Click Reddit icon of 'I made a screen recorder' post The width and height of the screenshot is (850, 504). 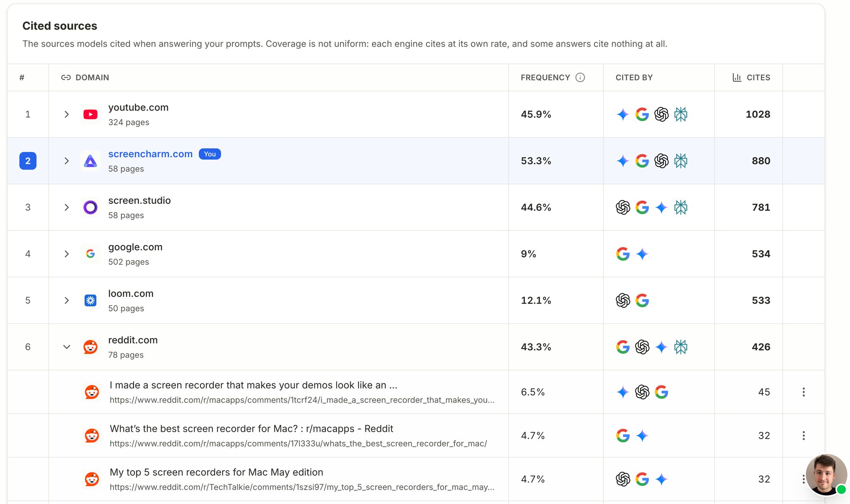92,392
